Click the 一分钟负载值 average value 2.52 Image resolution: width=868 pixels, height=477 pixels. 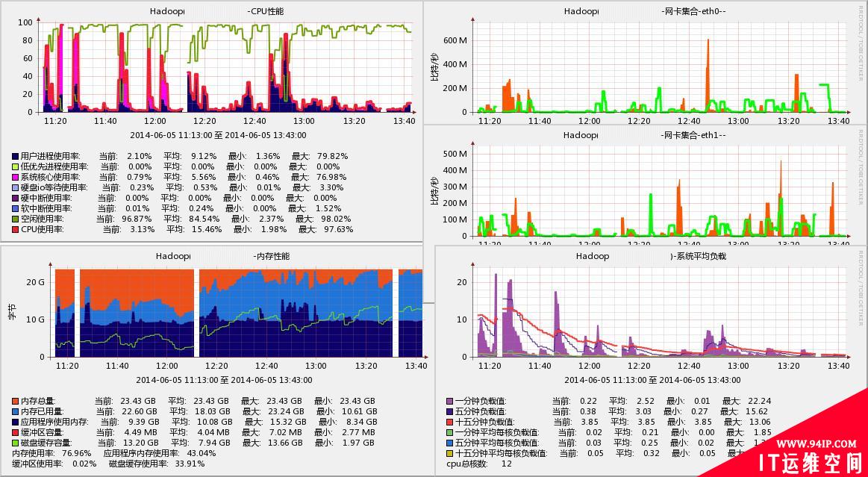(x=646, y=401)
